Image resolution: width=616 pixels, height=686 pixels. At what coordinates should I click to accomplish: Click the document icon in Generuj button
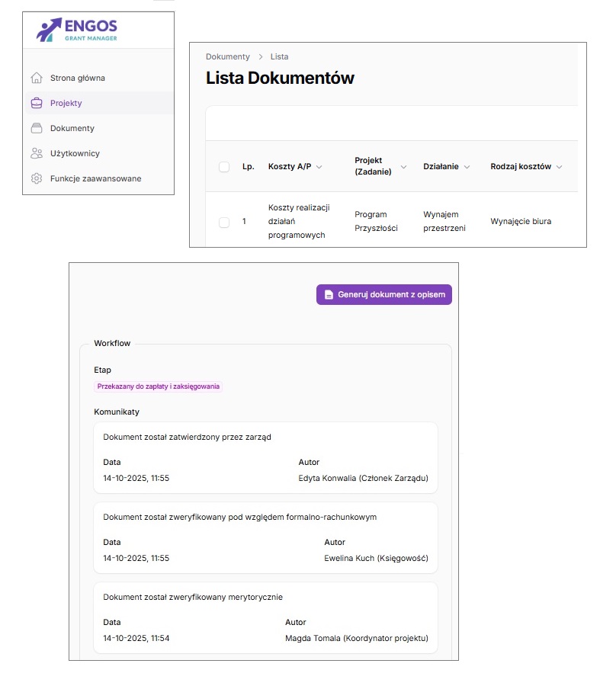tap(328, 295)
